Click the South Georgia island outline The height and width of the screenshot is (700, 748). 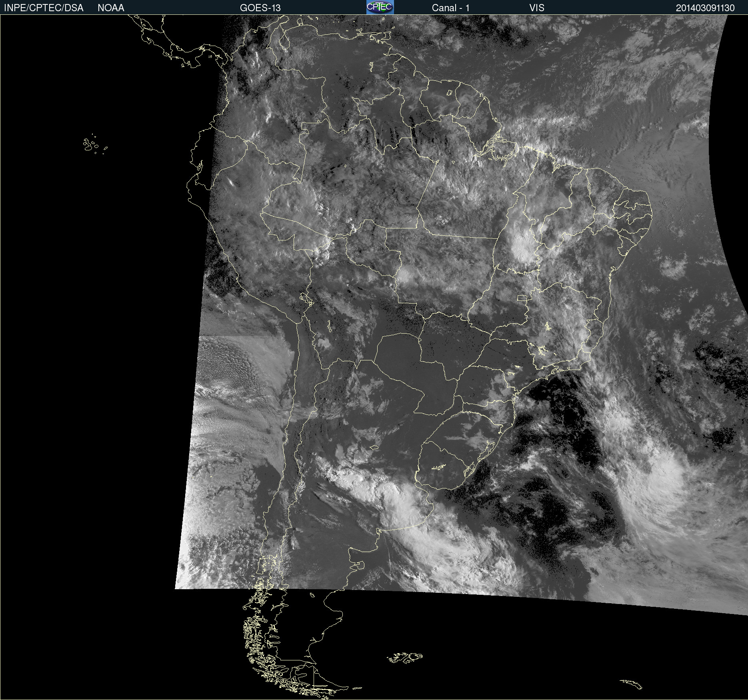(631, 684)
